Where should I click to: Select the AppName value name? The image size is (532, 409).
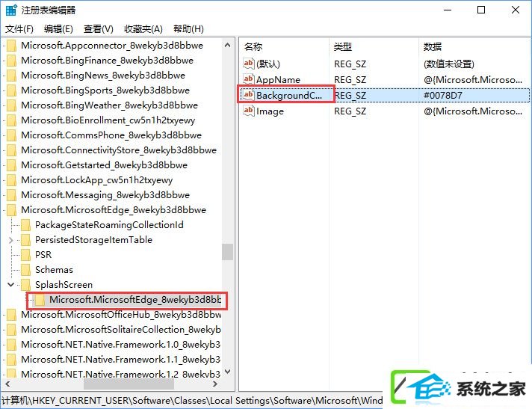pyautogui.click(x=278, y=79)
